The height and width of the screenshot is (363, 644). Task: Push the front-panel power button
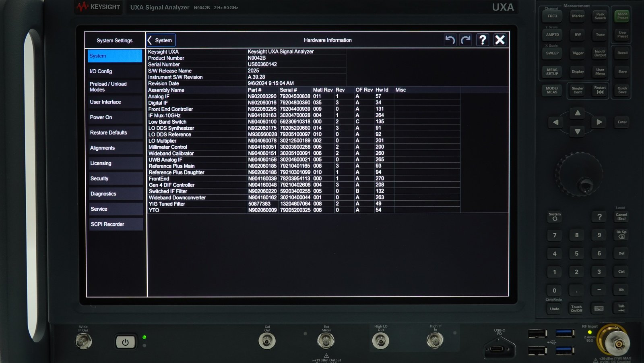tap(125, 342)
